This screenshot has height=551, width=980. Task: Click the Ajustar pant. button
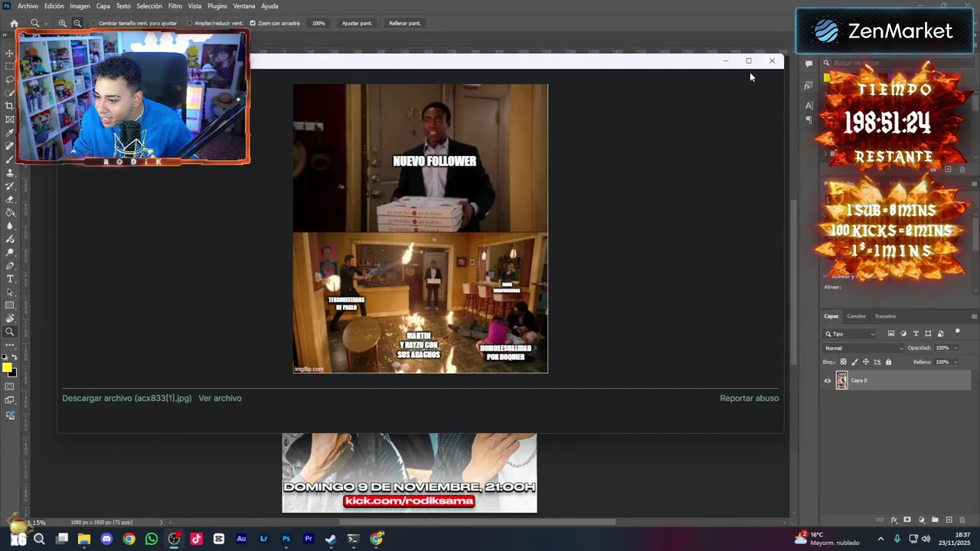point(357,23)
